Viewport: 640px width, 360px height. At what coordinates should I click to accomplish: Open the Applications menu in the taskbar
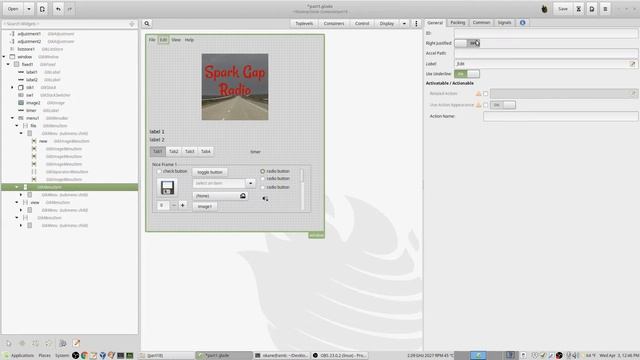18,356
